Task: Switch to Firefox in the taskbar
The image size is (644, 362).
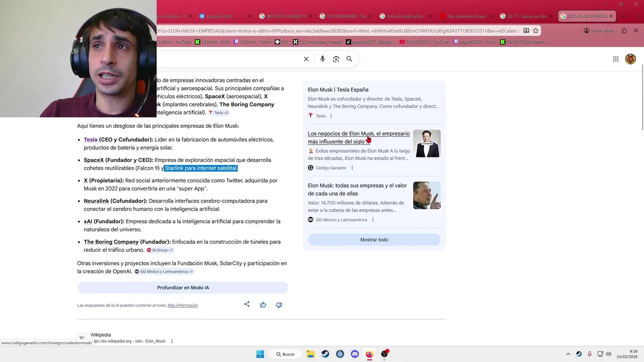Action: [x=370, y=354]
